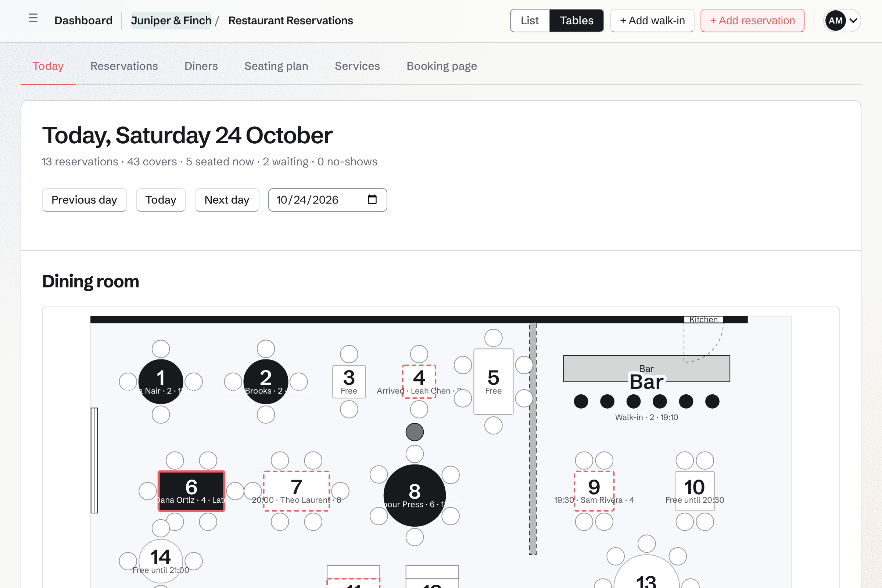
Task: Open the Juniper & Finch breadcrumb
Action: [171, 21]
